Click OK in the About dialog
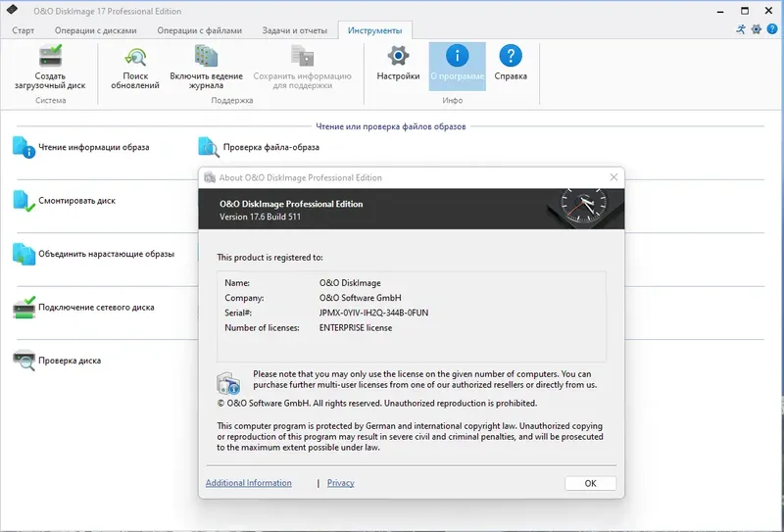Image resolution: width=784 pixels, height=532 pixels. tap(591, 483)
